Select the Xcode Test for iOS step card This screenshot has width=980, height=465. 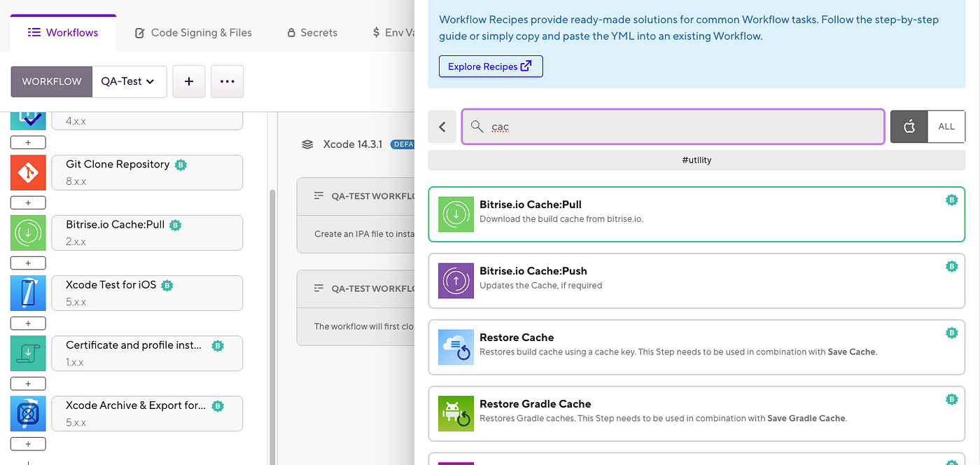[x=147, y=293]
